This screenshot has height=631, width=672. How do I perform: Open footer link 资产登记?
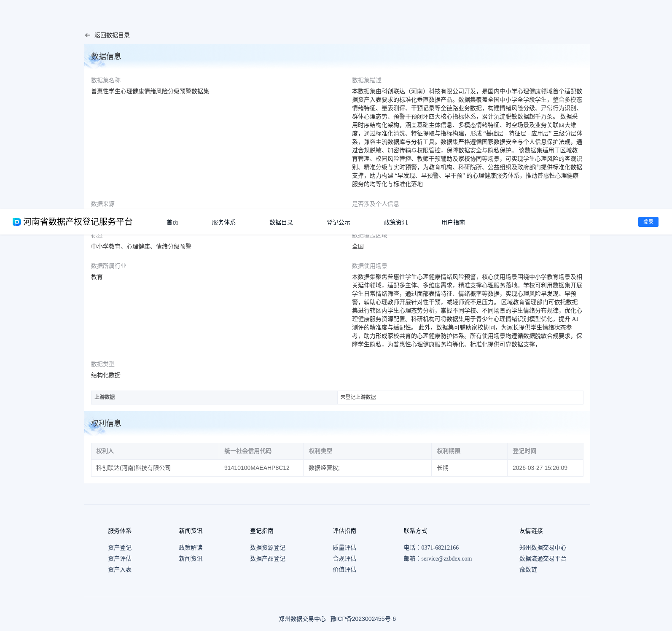(x=120, y=547)
